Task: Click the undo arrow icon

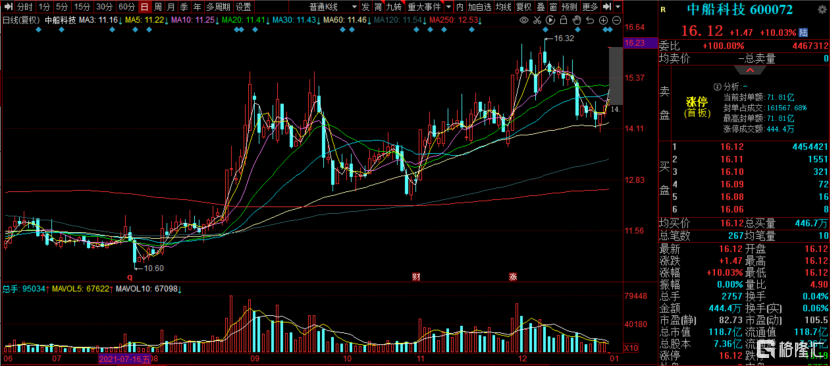Action: [590, 20]
